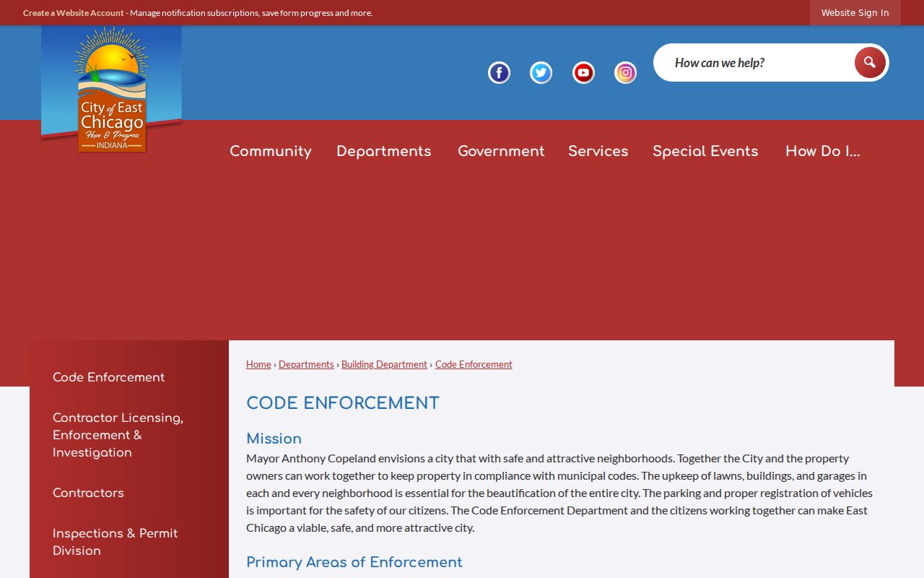Open the Community menu
This screenshot has width=924, height=578.
[x=271, y=152]
